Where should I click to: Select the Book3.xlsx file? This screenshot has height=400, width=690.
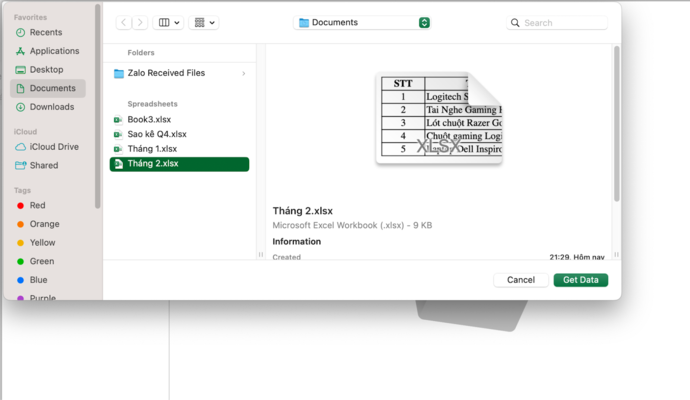click(x=149, y=119)
